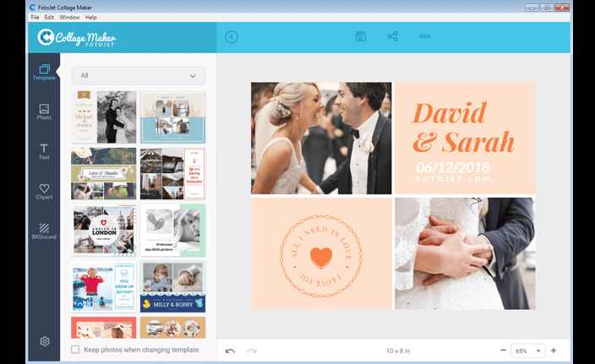Screen dimensions: 595x364
Task: Open the 65% zoom level dropdown
Action: point(528,350)
